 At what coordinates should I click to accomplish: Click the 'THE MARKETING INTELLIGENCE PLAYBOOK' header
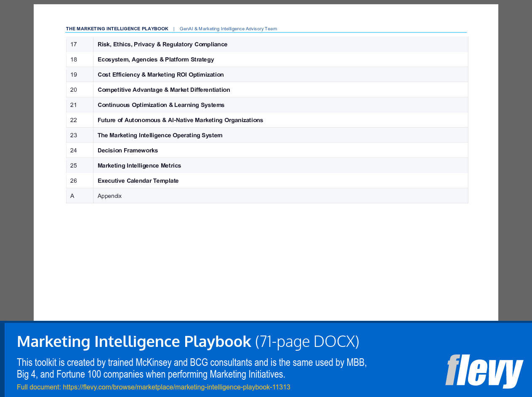point(117,29)
